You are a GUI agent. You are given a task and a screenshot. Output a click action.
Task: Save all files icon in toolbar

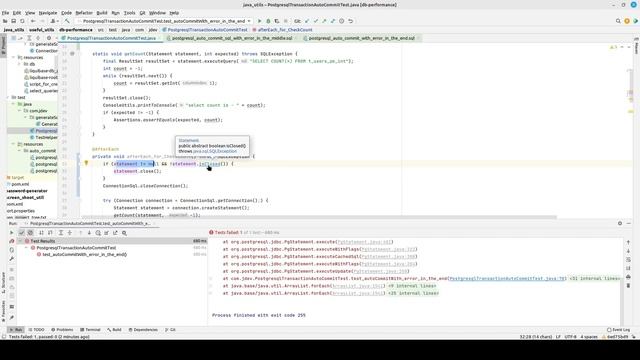click(13, 21)
